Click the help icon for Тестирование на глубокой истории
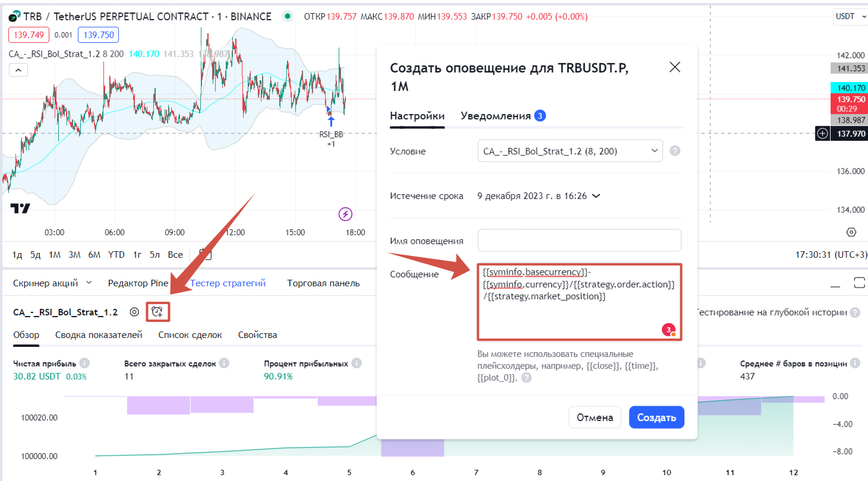The height and width of the screenshot is (481, 868). pos(855,312)
